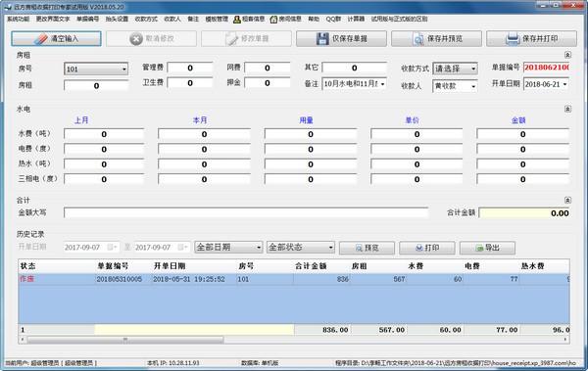This screenshot has height=371, width=588.
Task: Open the 备注 remark dropdown
Action: 354,84
